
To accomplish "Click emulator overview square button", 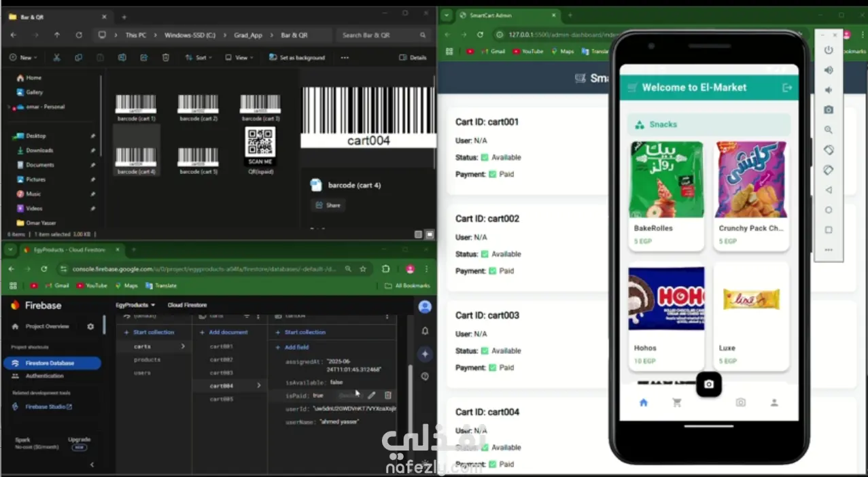I will 829,230.
